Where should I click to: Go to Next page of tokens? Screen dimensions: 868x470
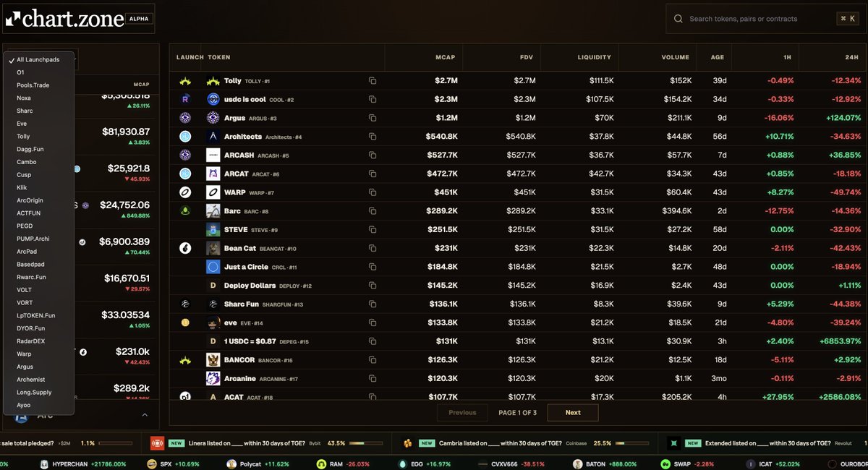click(573, 413)
